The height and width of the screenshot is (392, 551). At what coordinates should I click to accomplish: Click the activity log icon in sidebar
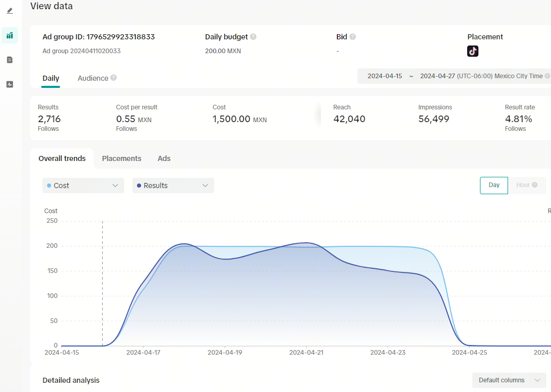pos(10,84)
